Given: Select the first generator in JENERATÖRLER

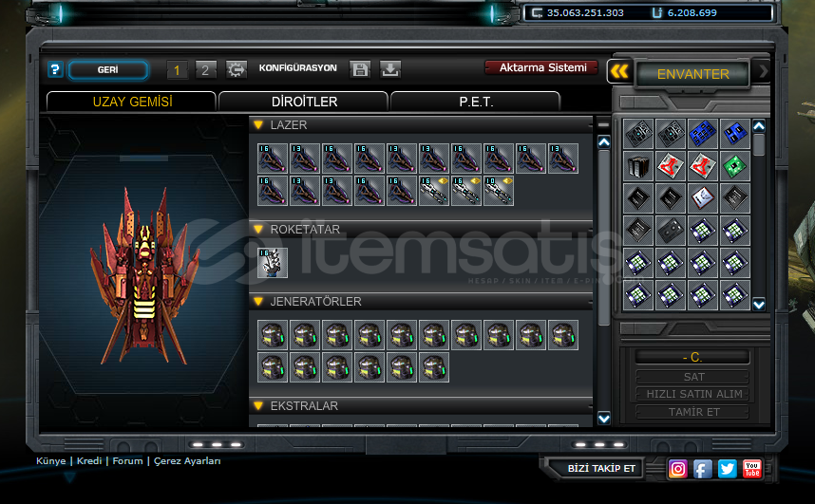Looking at the screenshot, I should (273, 335).
